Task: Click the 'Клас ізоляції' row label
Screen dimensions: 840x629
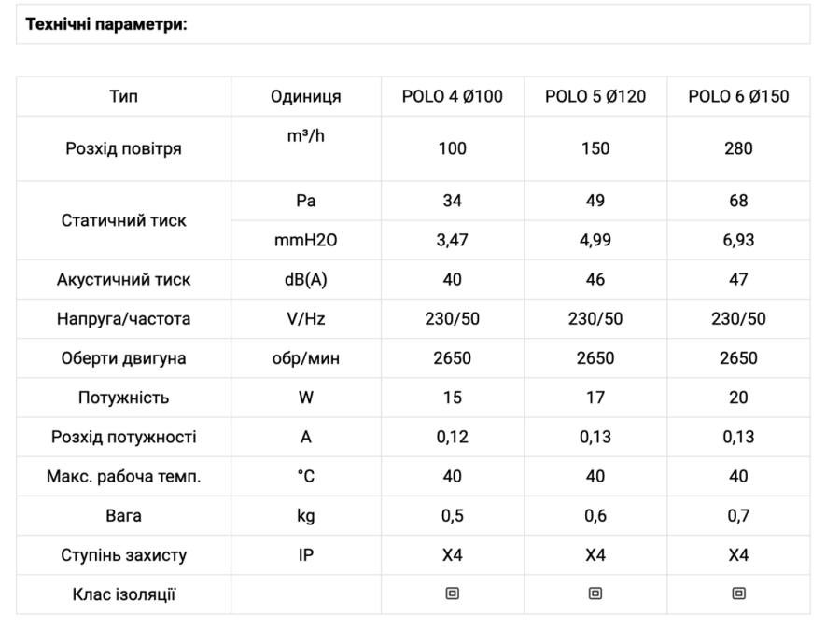Action: 124,594
